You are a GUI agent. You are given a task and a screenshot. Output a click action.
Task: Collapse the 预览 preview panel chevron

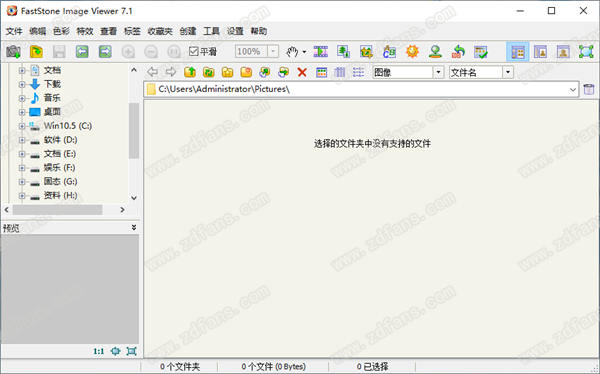(134, 227)
